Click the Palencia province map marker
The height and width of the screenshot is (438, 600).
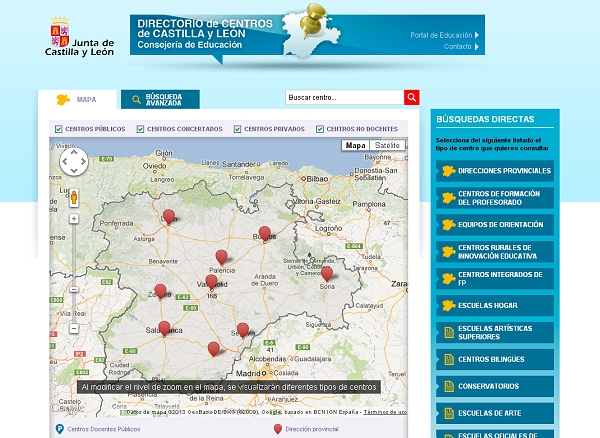221,257
